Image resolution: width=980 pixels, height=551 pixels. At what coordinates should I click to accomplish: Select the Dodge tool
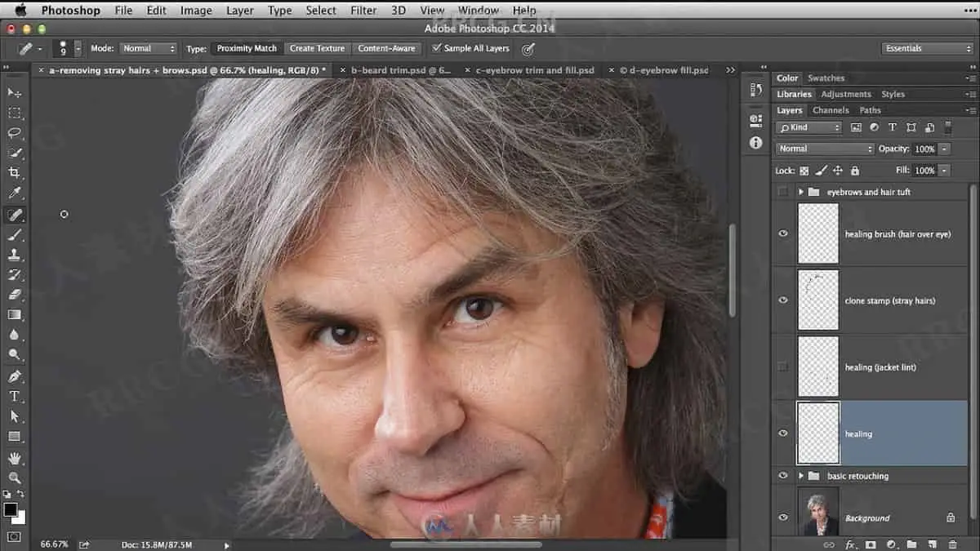click(14, 355)
